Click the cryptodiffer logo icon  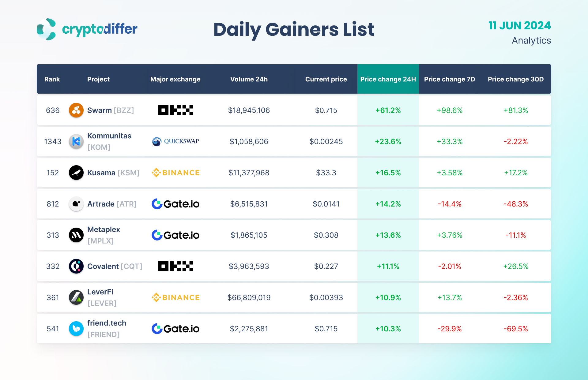click(47, 29)
